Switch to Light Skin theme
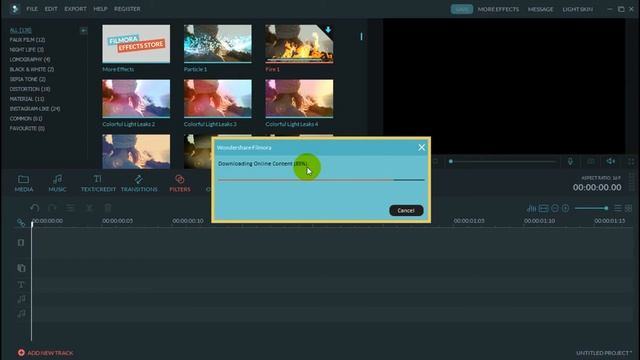Screen dimensions: 640x360 pyautogui.click(x=578, y=9)
